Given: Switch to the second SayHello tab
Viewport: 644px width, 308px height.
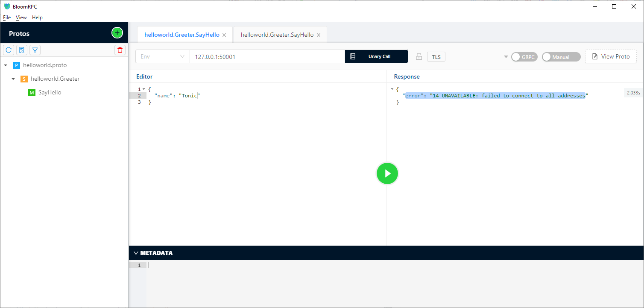Looking at the screenshot, I should 276,34.
